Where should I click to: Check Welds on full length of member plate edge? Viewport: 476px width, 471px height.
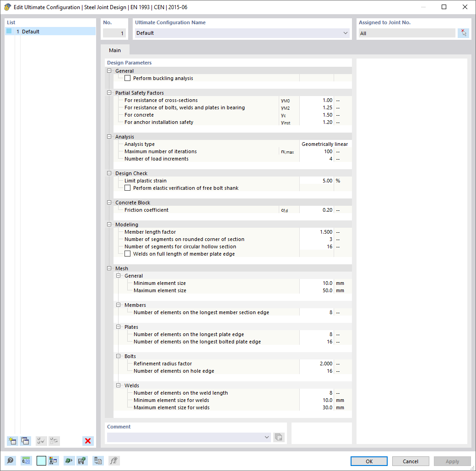pyautogui.click(x=128, y=254)
